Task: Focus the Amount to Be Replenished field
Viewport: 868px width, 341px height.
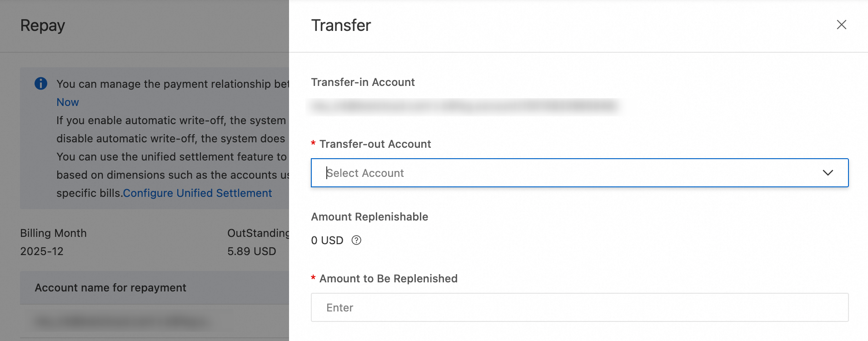Action: 579,308
